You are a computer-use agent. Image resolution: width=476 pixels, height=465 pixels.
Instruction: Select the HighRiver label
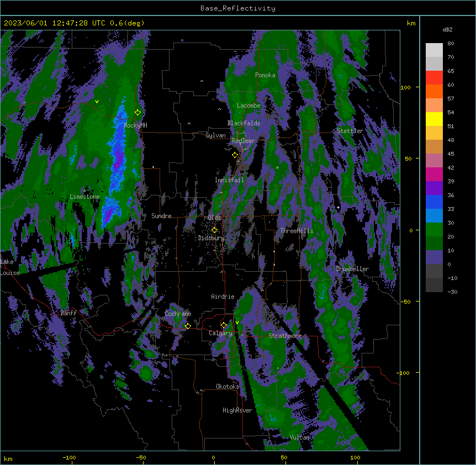pyautogui.click(x=237, y=410)
